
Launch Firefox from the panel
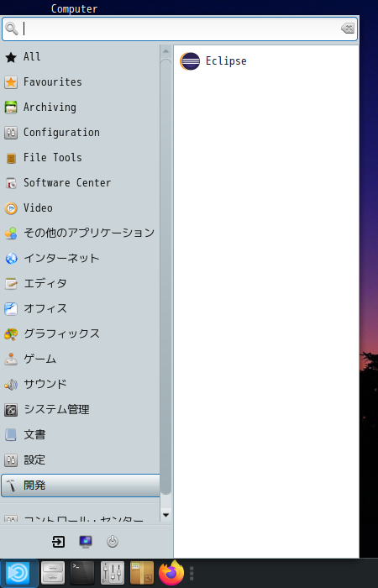click(x=171, y=573)
